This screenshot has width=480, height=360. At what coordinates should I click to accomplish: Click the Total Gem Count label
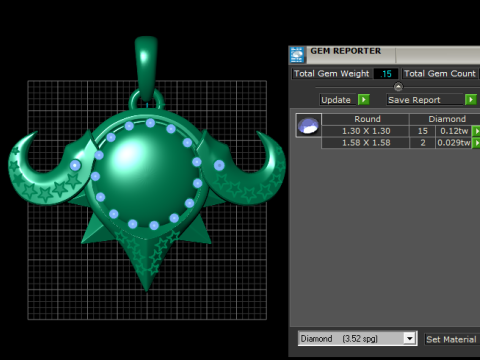(440, 74)
